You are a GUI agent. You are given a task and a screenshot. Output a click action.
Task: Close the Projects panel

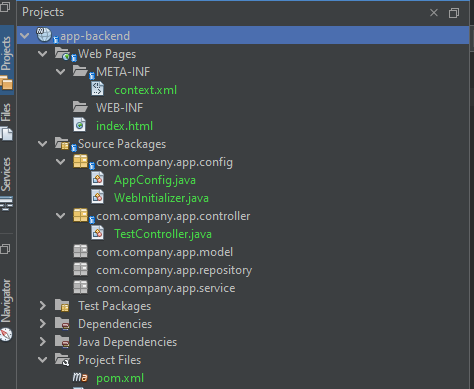tap(434, 13)
